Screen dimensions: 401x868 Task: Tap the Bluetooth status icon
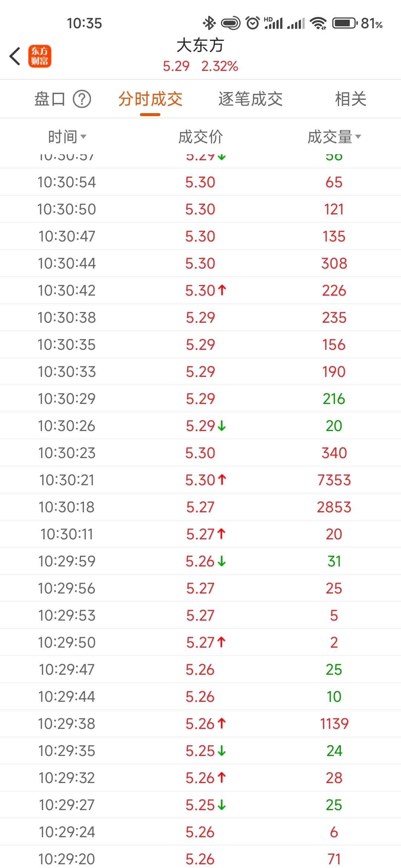(x=209, y=23)
